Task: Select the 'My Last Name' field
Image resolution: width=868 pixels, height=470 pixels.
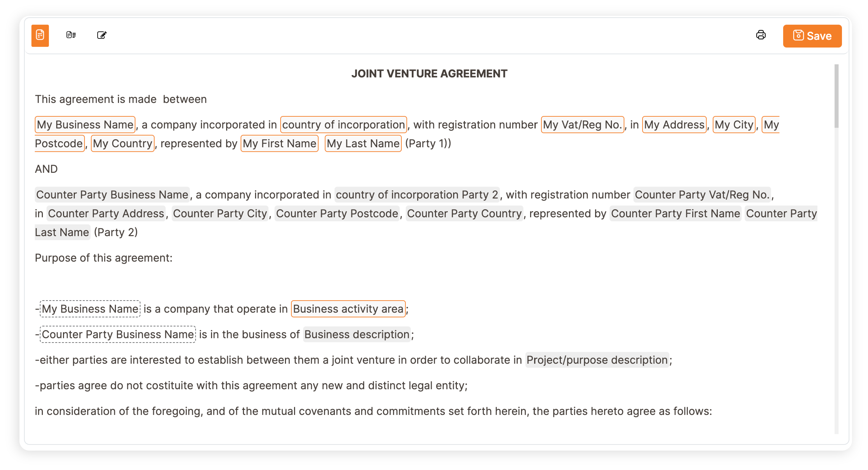Action: click(363, 143)
